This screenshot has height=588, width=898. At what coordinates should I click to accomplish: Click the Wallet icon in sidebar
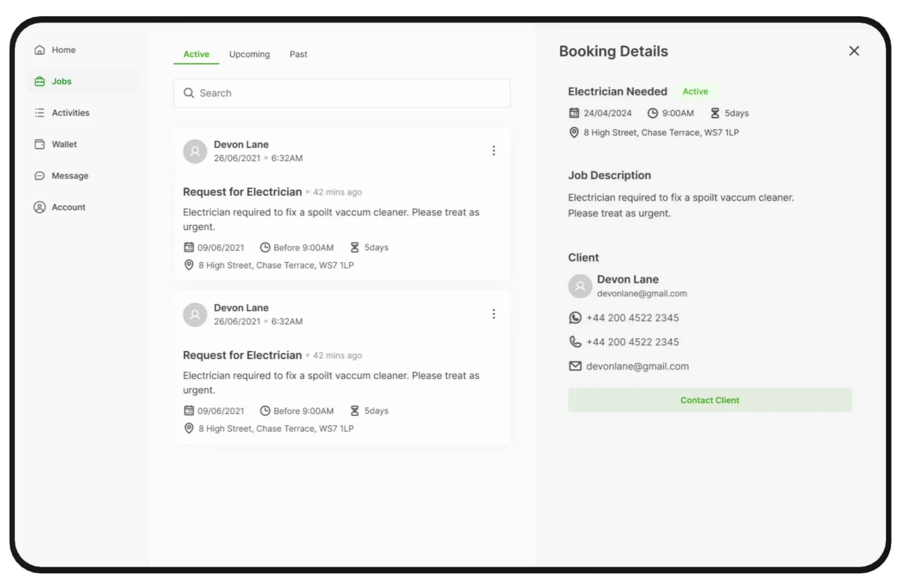click(x=40, y=144)
